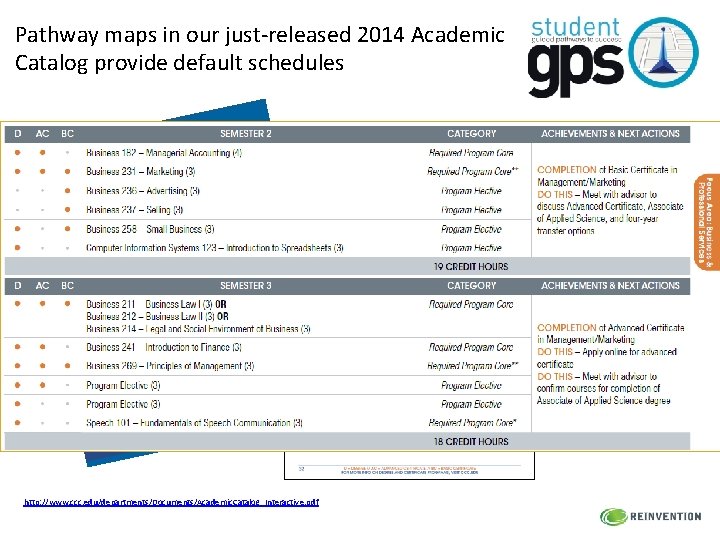Click Achievements & Next Actions header in Semester 3
720x540 pixels.
(610, 286)
